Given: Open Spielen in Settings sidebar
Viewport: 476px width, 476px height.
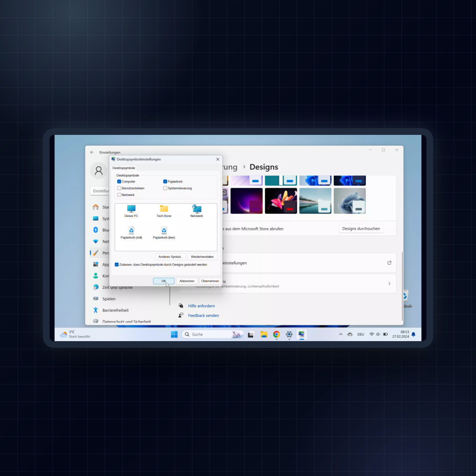Looking at the screenshot, I should tap(109, 299).
